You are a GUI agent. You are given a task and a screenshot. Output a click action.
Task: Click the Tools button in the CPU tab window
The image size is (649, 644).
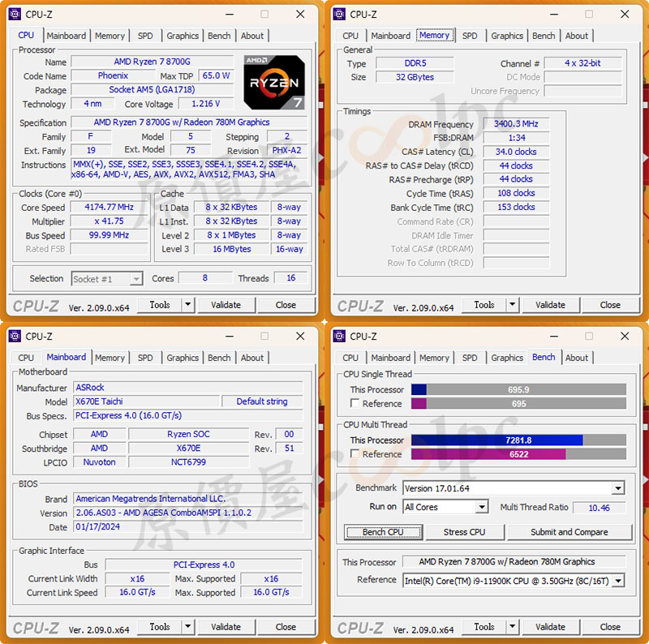[x=160, y=305]
